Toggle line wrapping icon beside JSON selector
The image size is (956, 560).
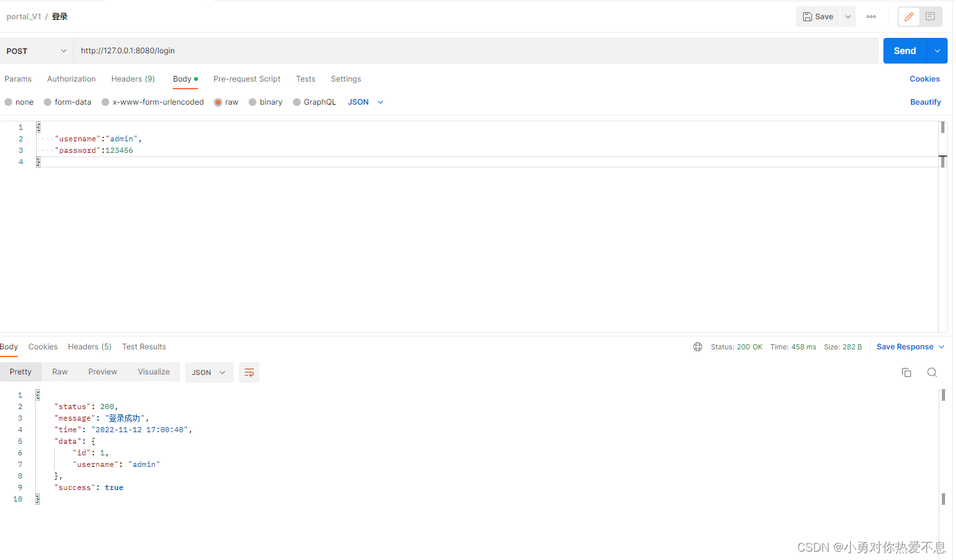coord(249,372)
